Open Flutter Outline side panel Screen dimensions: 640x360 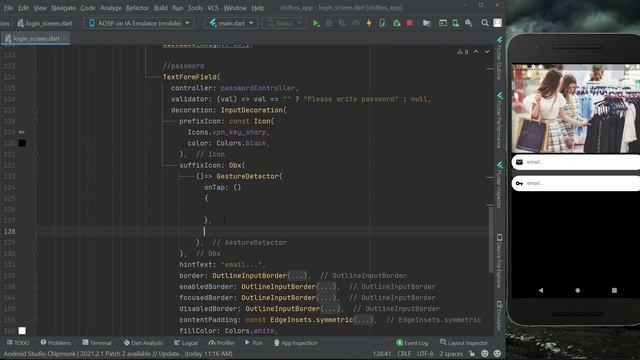click(x=499, y=58)
